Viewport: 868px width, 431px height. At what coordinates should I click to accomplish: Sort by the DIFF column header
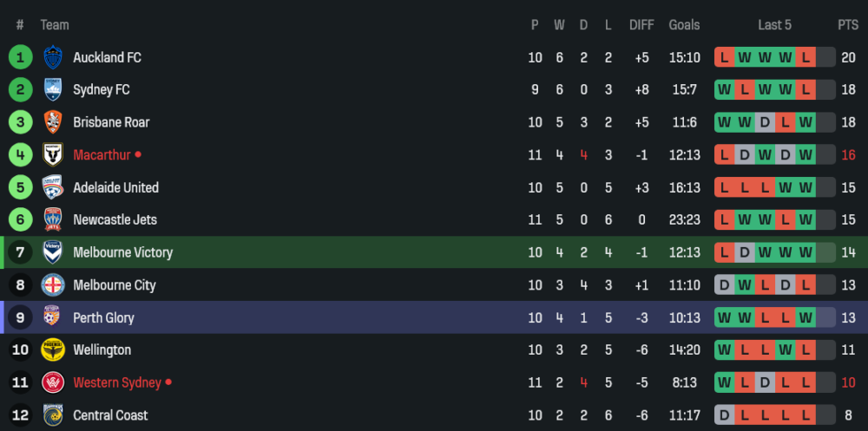coord(641,25)
